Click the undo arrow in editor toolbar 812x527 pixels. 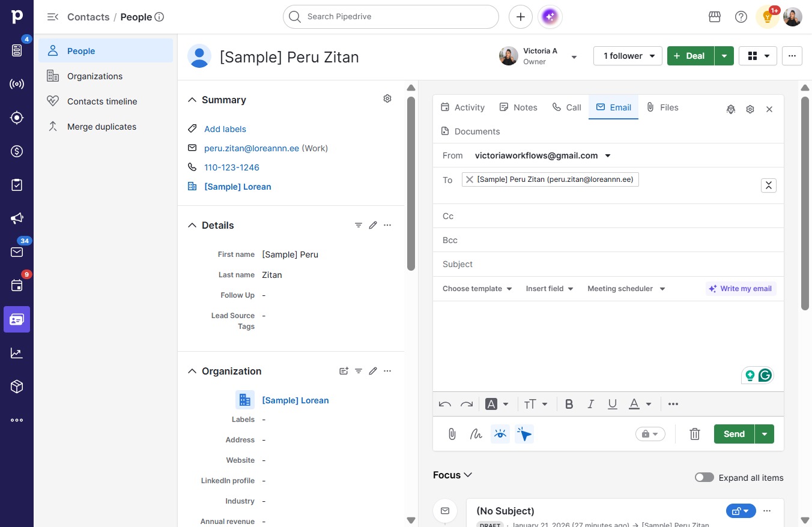coord(445,404)
